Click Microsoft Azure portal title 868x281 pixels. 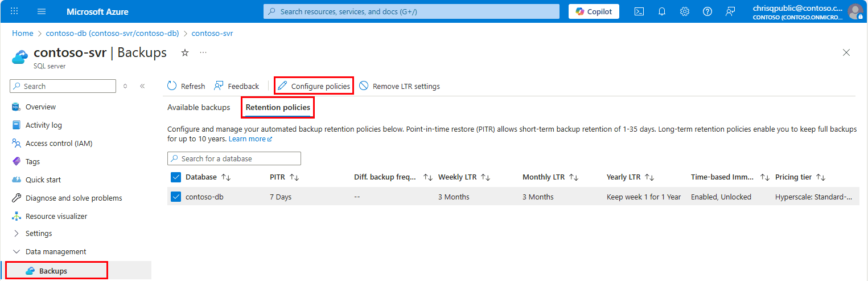[x=97, y=11]
